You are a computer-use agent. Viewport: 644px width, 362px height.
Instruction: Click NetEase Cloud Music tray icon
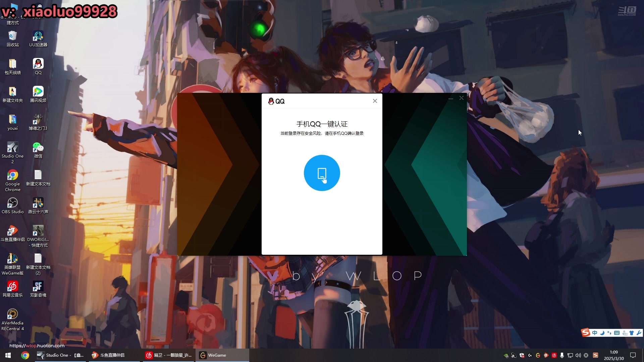[554, 355]
